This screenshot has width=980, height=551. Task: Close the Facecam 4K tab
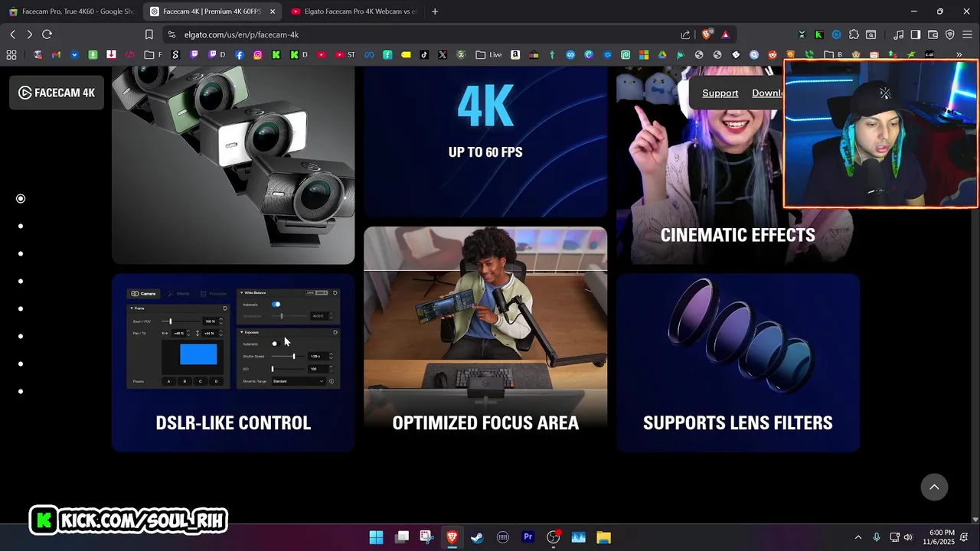[273, 11]
